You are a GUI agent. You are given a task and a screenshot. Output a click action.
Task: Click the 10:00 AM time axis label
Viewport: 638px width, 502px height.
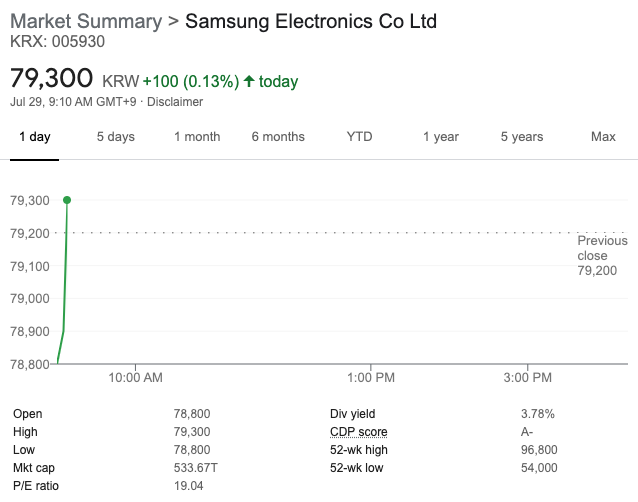135,378
